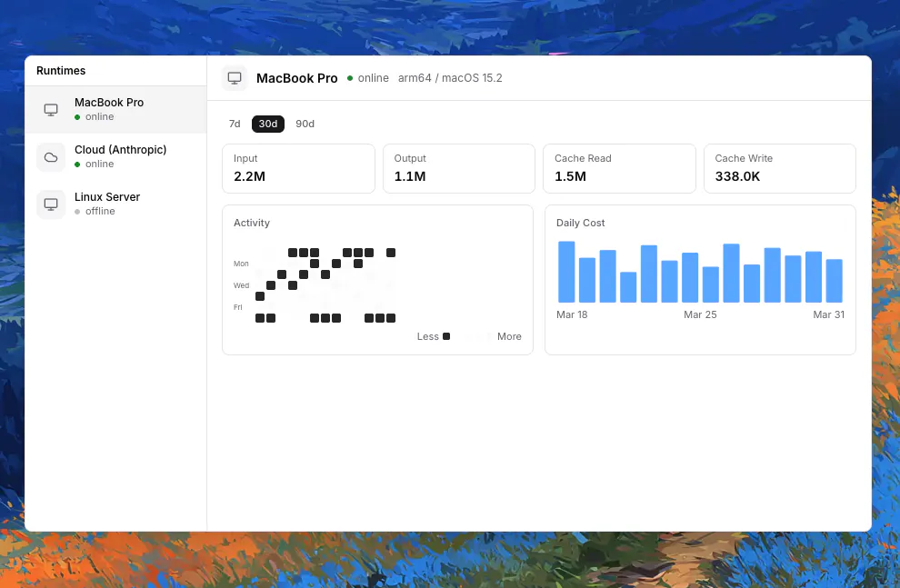Screen dimensions: 900x588
Task: Switch to the 7d time range
Action: click(235, 124)
